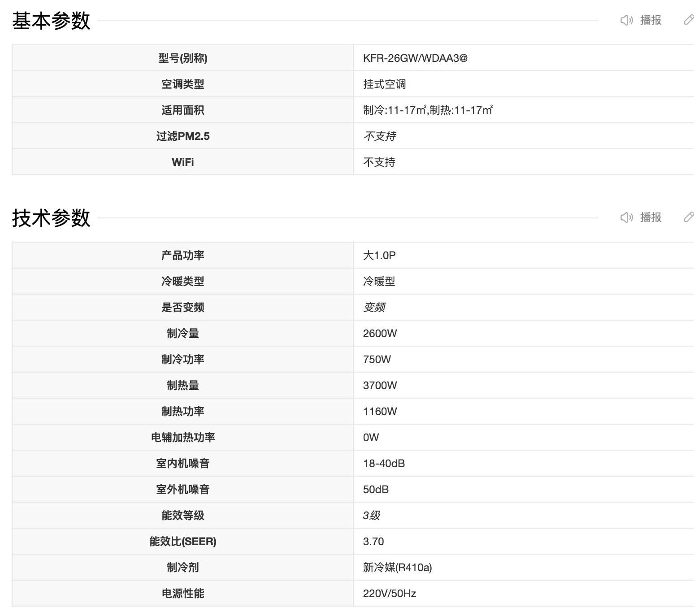Screen dimensions: 694x616
Task: Click speaker icon beside 基本参数 heading
Action: (x=626, y=20)
